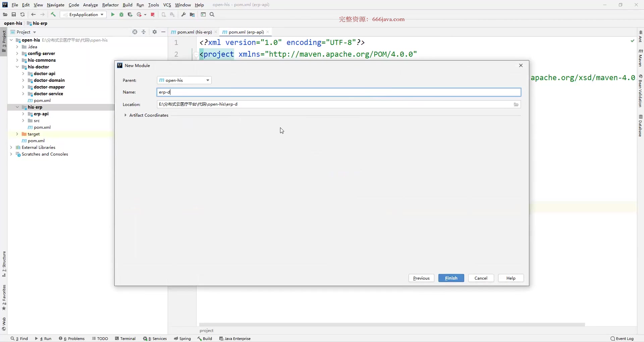The image size is (644, 342).
Task: Open the Problems tool window
Action: pos(72,338)
